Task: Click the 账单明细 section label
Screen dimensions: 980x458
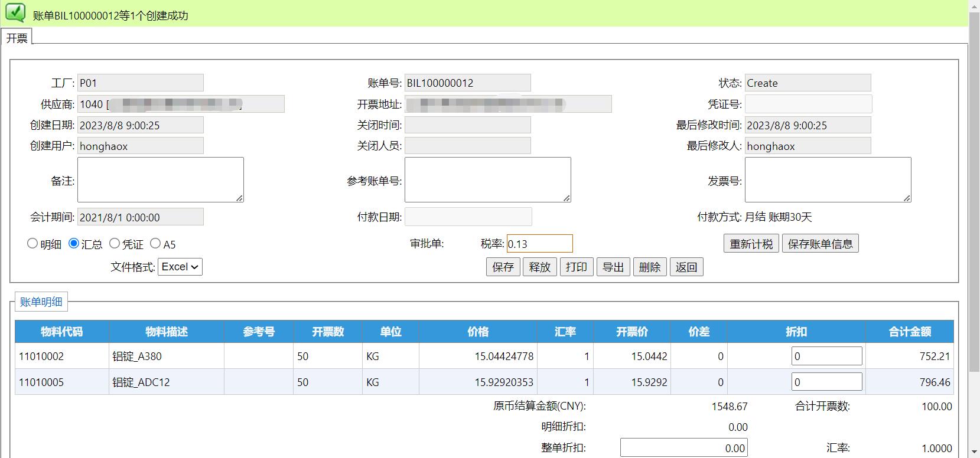Action: 41,302
